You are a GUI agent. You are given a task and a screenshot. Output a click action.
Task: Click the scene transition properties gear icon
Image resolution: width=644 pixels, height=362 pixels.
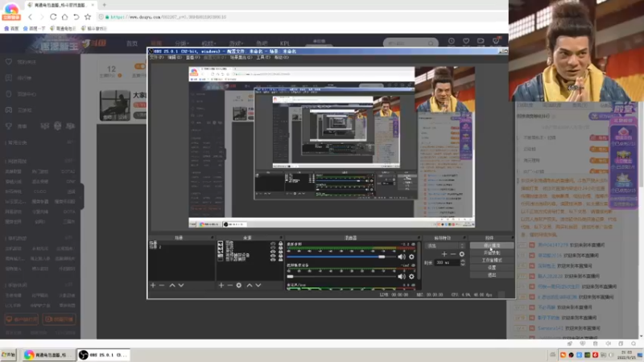coord(462,254)
